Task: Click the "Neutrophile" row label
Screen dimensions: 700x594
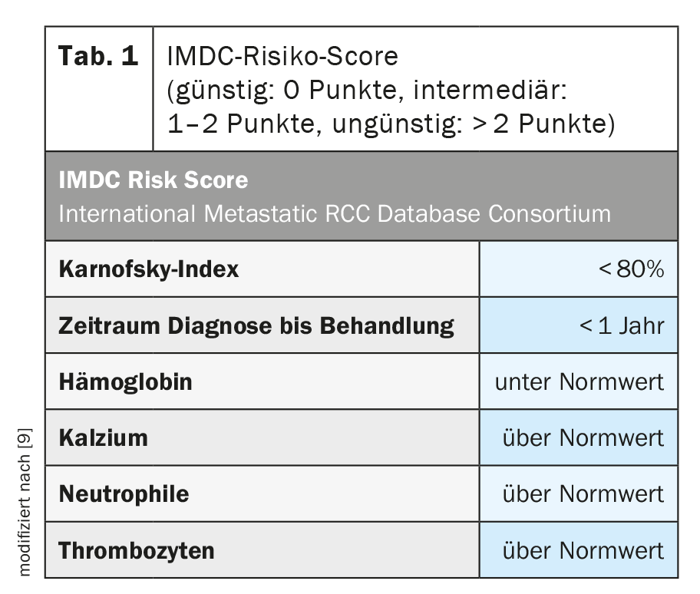Action: [x=124, y=493]
